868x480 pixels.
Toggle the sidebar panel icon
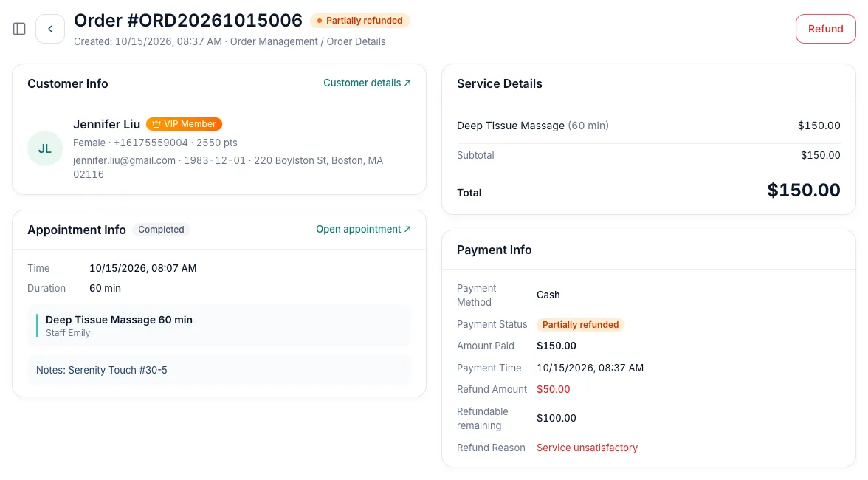coord(19,29)
